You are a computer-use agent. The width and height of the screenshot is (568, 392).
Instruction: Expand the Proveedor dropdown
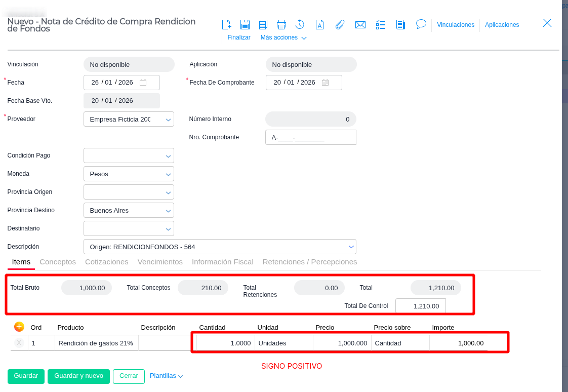tap(169, 120)
